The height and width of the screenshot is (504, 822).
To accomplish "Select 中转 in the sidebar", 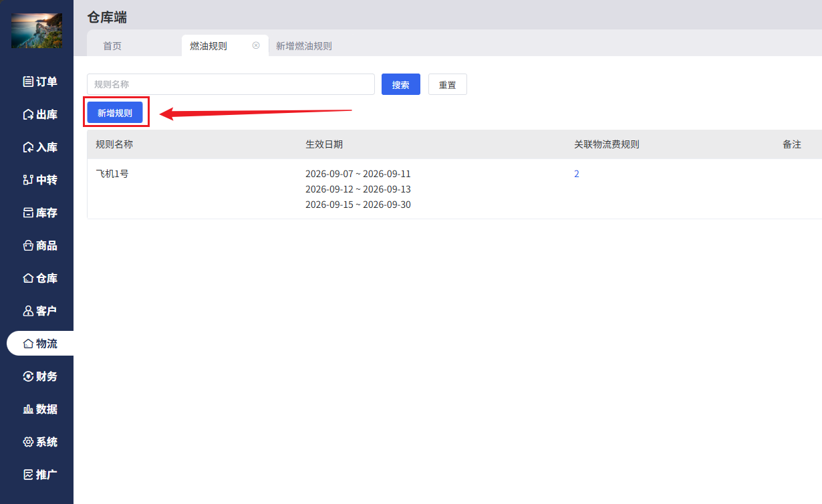I will [x=39, y=180].
